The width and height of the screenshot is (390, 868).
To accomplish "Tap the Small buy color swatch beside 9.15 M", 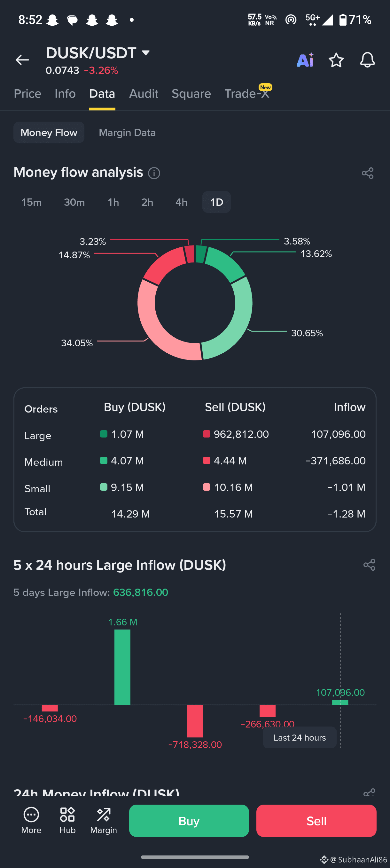I will (x=104, y=487).
